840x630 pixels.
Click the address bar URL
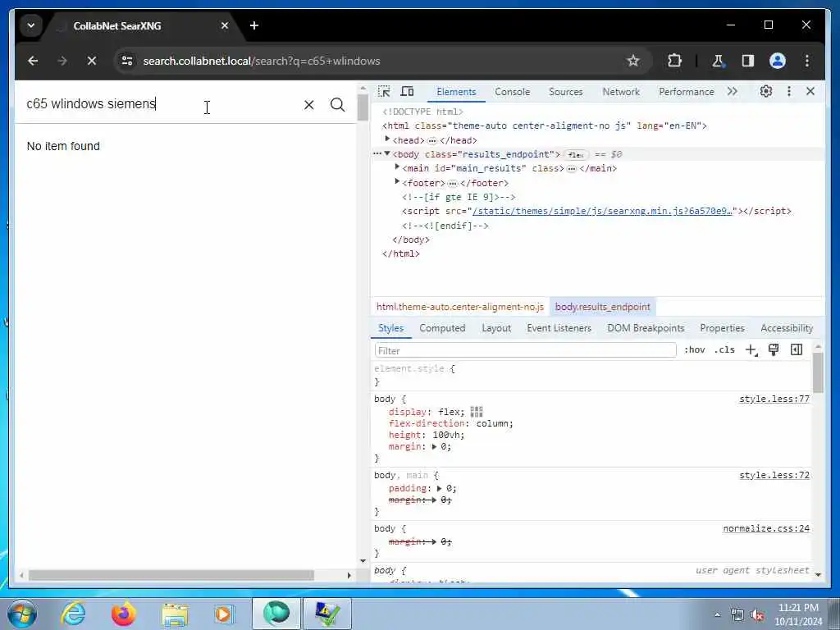click(262, 61)
